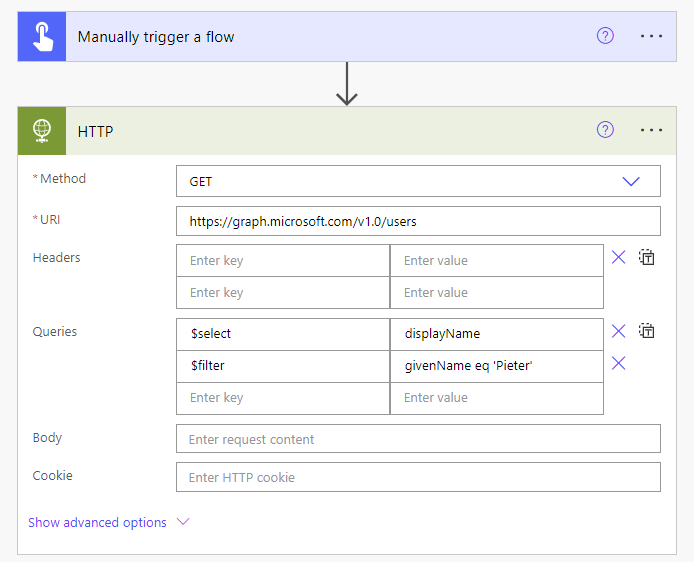
Task: Click Show advanced options link
Action: tap(97, 522)
